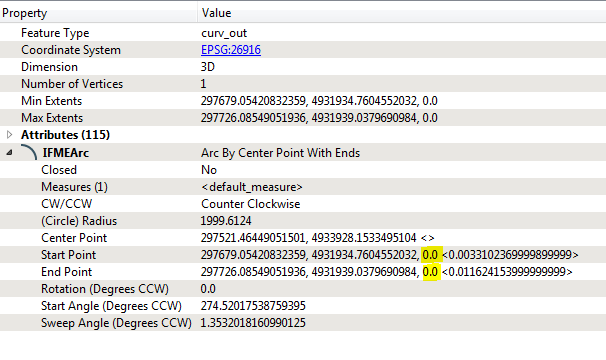Select the Max Extents label

(52, 118)
